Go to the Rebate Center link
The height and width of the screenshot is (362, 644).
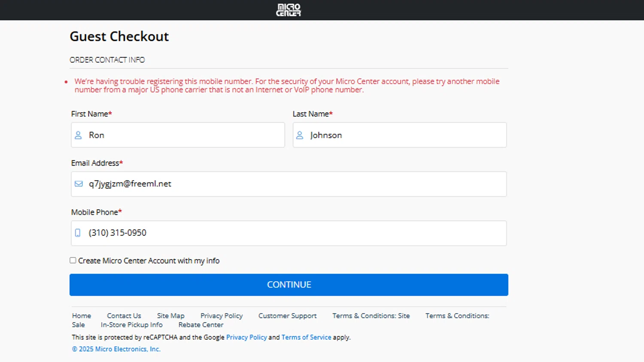201,325
